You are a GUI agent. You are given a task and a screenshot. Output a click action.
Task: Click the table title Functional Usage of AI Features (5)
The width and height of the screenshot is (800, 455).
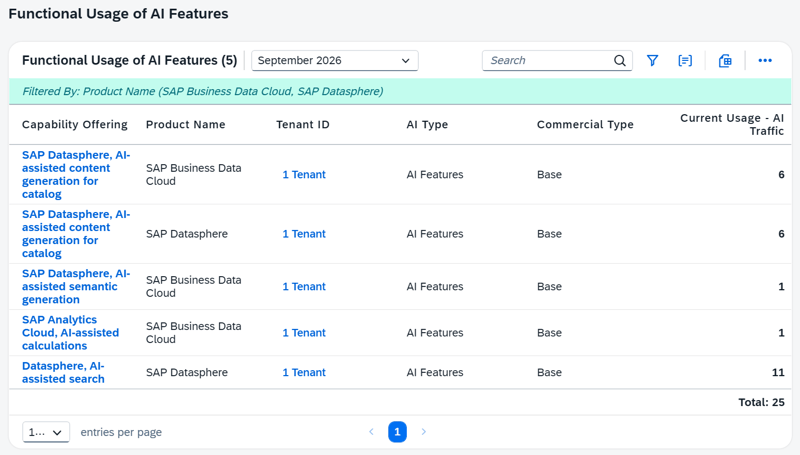pos(130,60)
